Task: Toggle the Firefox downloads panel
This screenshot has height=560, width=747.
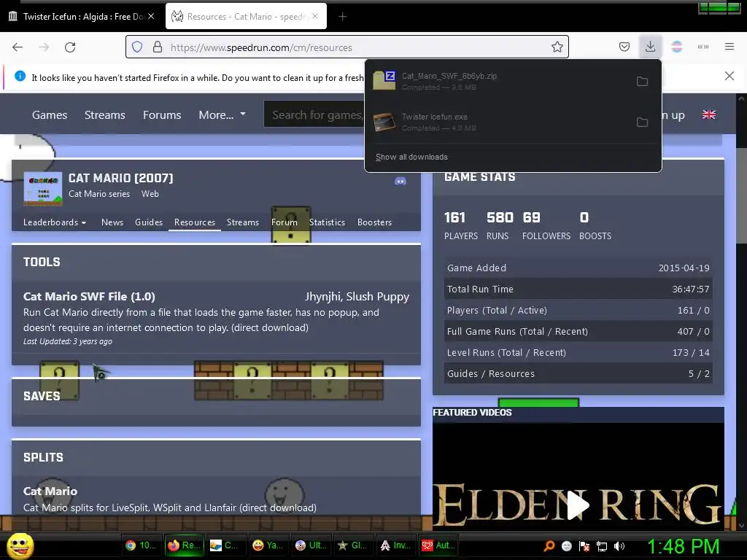Action: tap(650, 47)
